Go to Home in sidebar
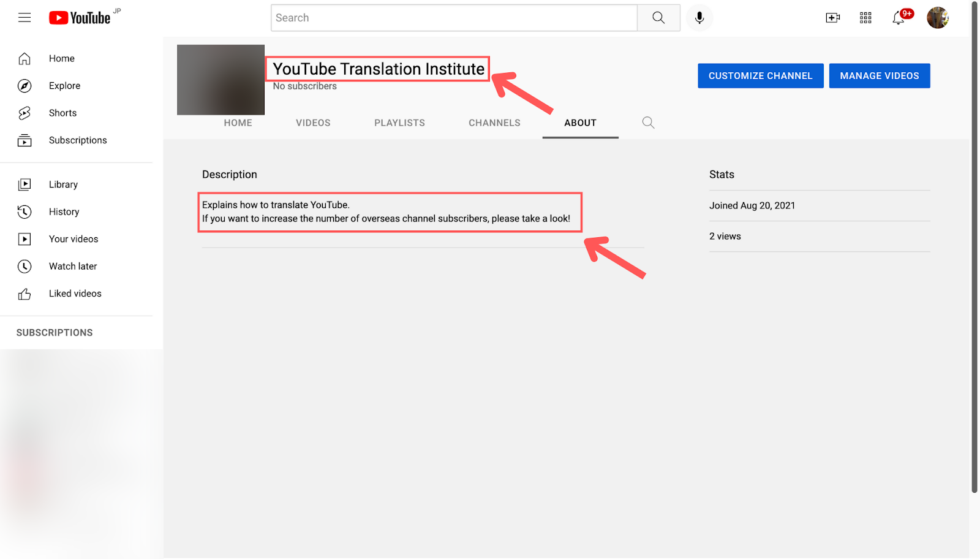Image resolution: width=980 pixels, height=559 pixels. point(62,59)
